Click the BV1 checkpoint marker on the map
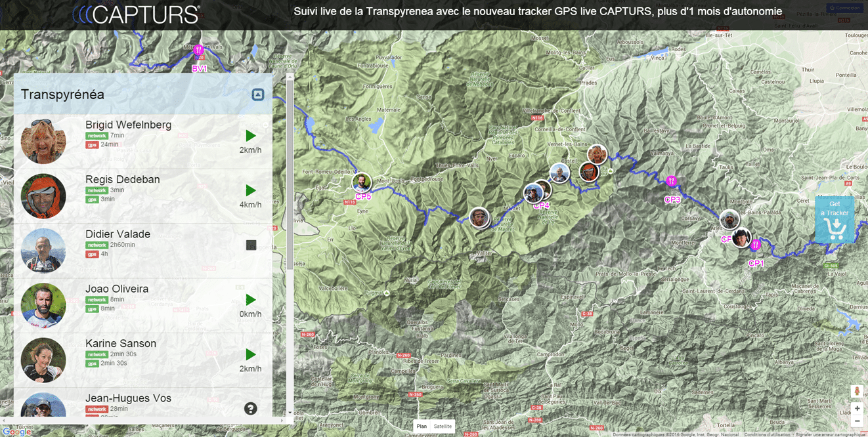868x437 pixels. (x=198, y=51)
